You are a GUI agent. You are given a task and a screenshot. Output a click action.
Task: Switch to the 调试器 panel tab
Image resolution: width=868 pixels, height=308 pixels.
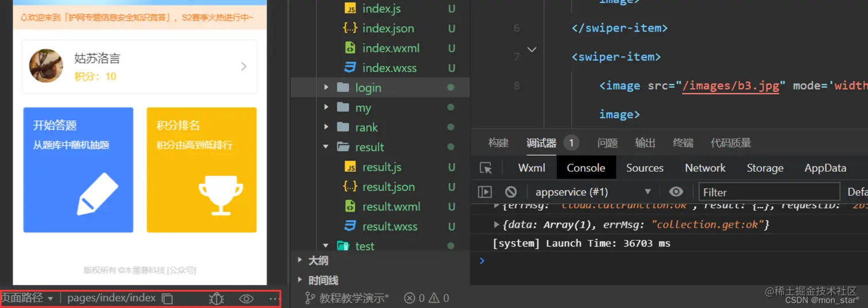(x=541, y=143)
